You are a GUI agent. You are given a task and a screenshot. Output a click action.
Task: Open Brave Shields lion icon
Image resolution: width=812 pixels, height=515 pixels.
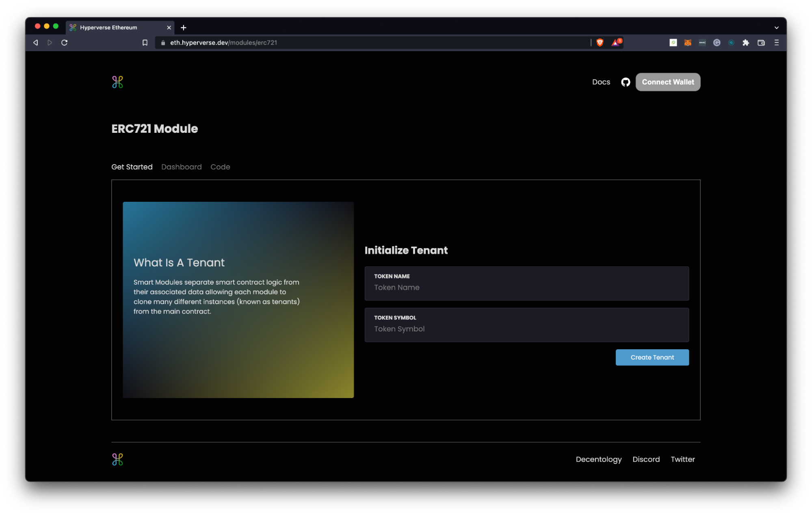600,43
